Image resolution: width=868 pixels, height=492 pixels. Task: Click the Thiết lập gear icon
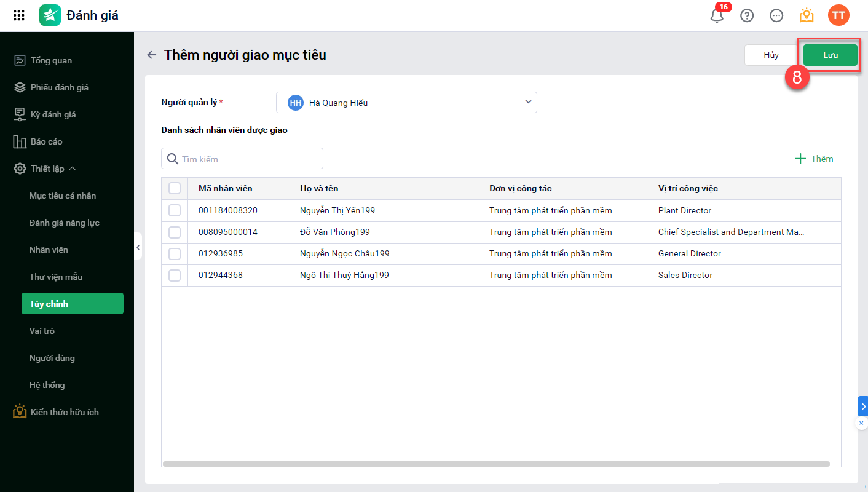coord(20,169)
